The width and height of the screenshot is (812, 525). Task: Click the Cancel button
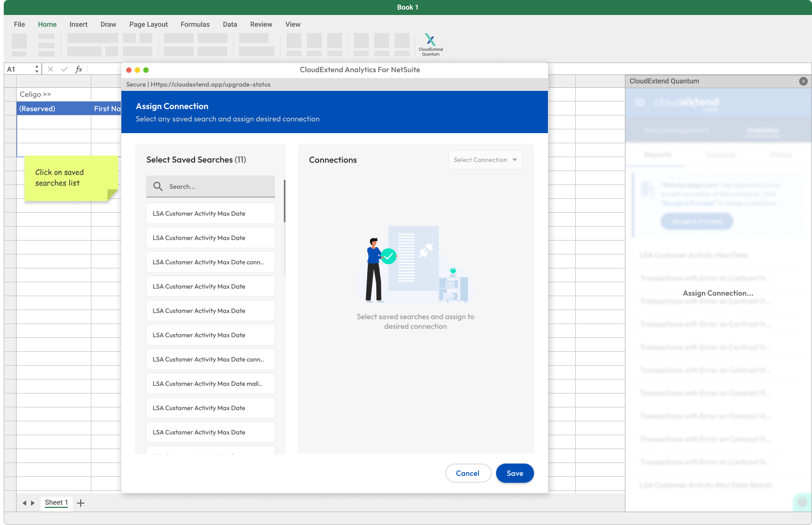[468, 473]
